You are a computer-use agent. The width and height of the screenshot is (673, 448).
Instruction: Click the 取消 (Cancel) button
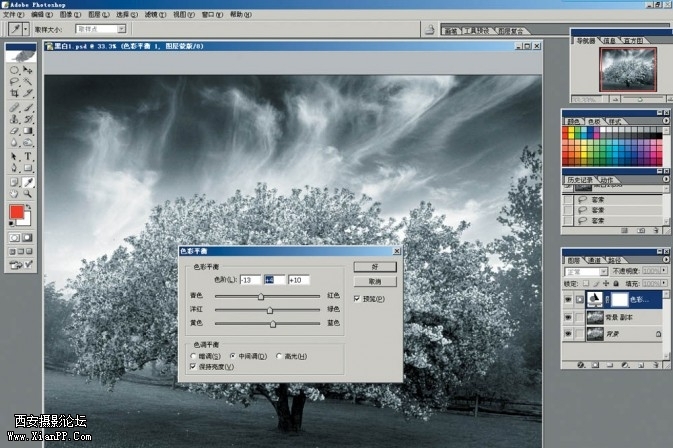pyautogui.click(x=374, y=282)
